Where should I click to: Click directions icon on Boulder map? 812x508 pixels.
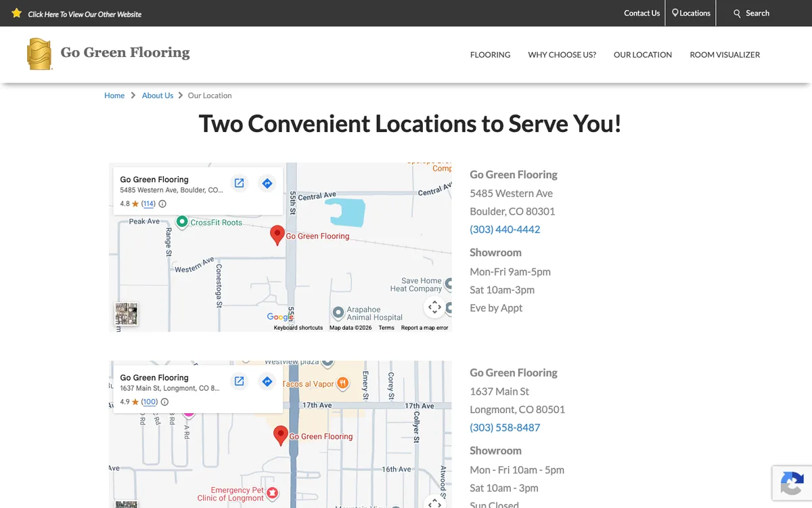pos(267,183)
